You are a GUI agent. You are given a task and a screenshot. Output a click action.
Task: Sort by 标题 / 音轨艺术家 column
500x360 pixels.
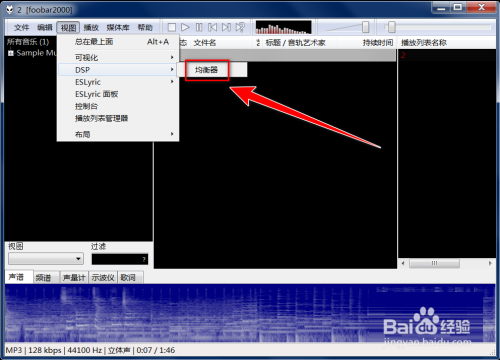point(295,43)
